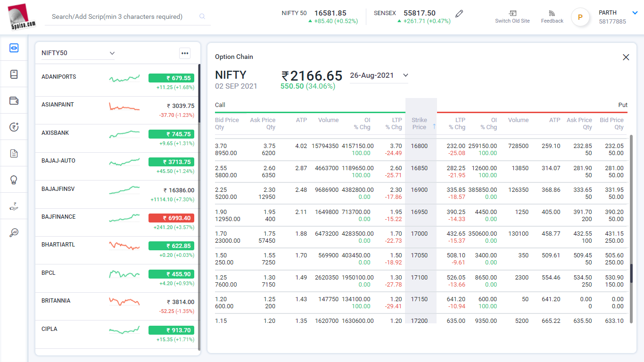Open the hand with rupee icon
Image resolution: width=644 pixels, height=362 pixels.
pos(14,206)
